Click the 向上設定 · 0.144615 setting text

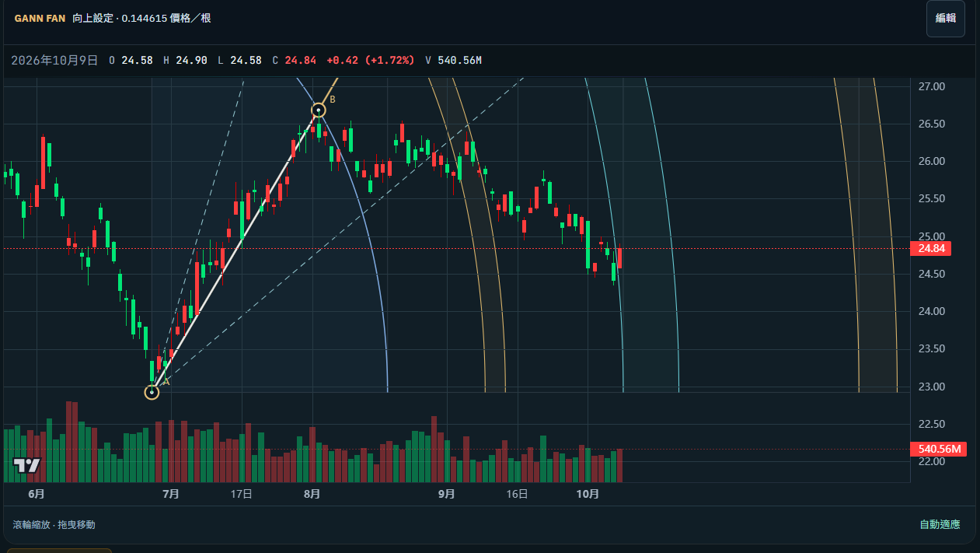tap(141, 18)
